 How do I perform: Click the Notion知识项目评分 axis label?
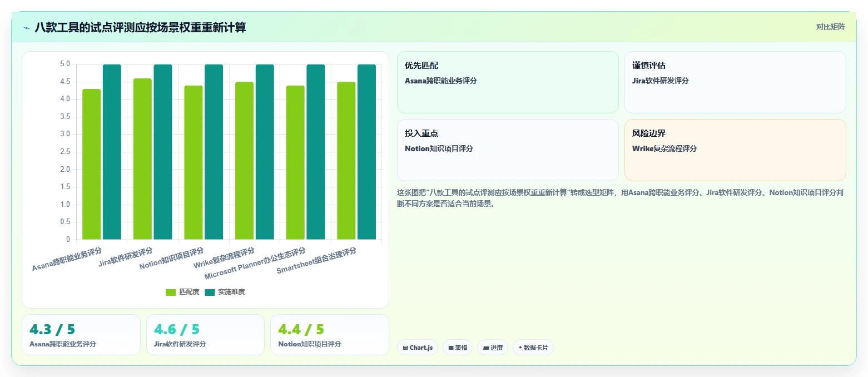[172, 259]
